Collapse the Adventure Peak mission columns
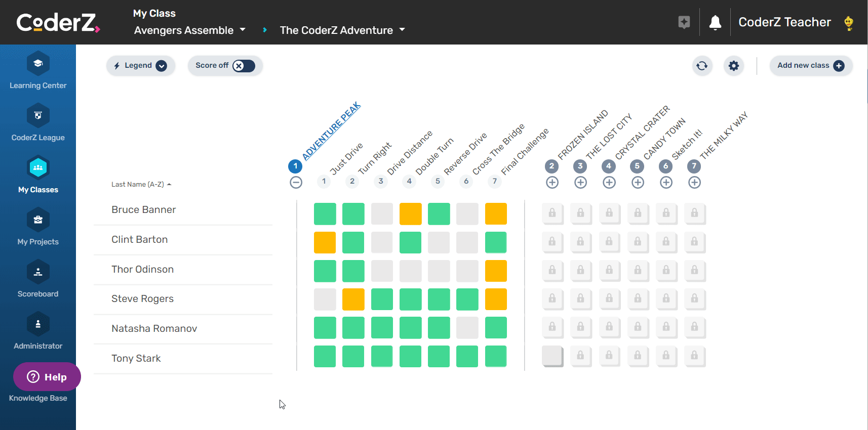This screenshot has width=868, height=430. pyautogui.click(x=296, y=183)
